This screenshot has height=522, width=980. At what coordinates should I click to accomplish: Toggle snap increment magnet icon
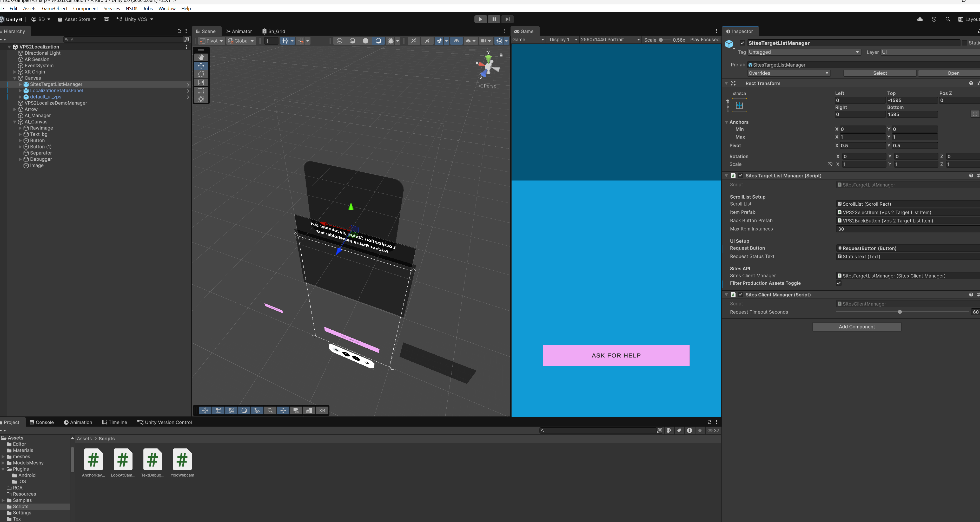click(301, 41)
